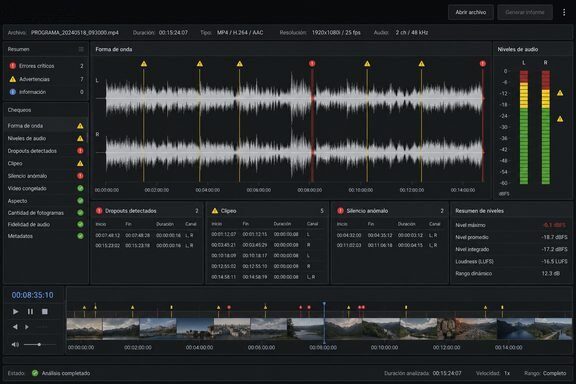This screenshot has height=384, width=576.
Task: Click the Canal column header in Dropouts table
Action: click(x=191, y=224)
